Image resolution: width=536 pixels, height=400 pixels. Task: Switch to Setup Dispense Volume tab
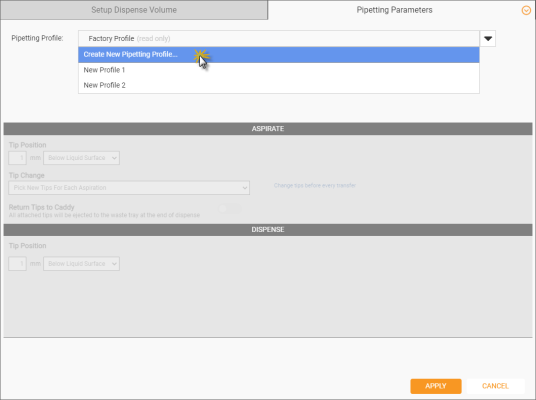click(x=134, y=10)
